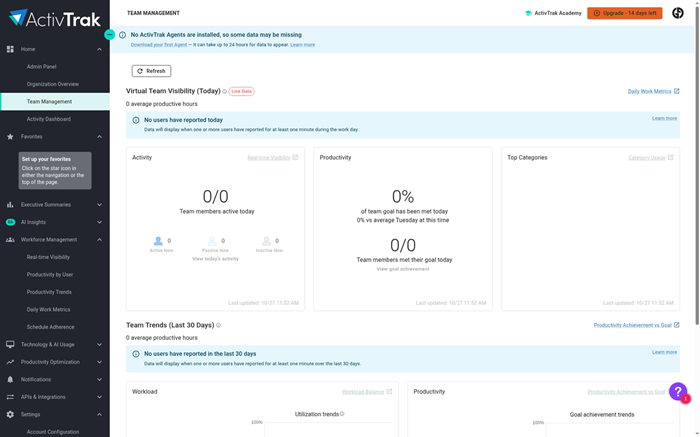The image size is (700, 437).
Task: Select Team Management in sidebar
Action: (55, 102)
